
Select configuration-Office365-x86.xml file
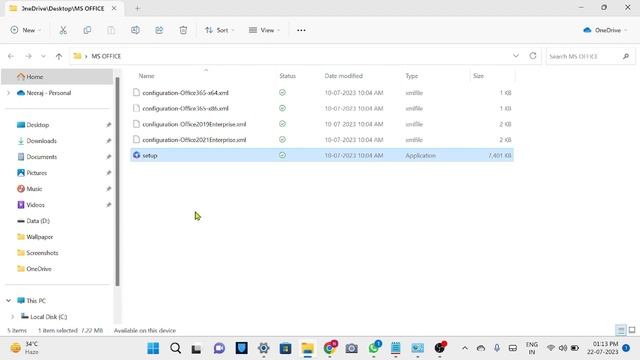pyautogui.click(x=322, y=109)
